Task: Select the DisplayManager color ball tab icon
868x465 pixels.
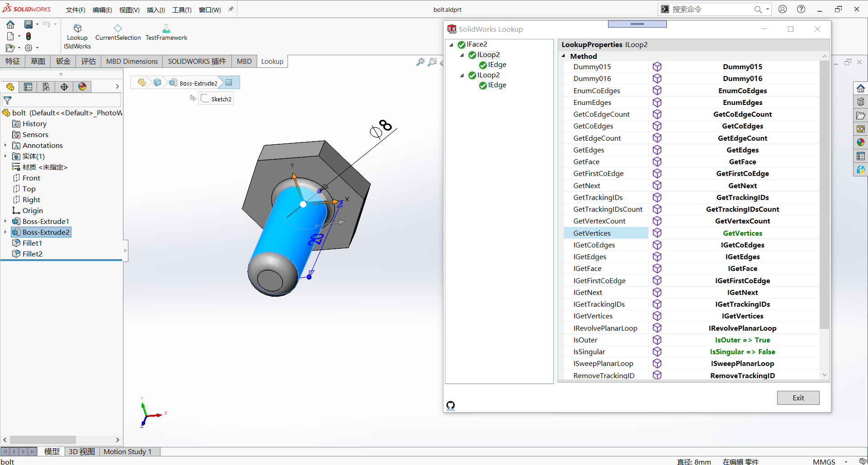Action: (x=82, y=87)
